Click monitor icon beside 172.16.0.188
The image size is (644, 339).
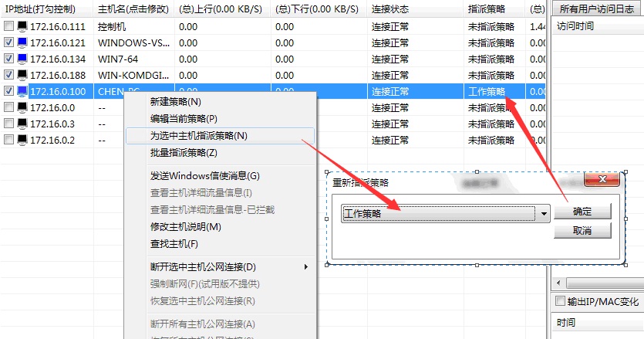pos(22,75)
